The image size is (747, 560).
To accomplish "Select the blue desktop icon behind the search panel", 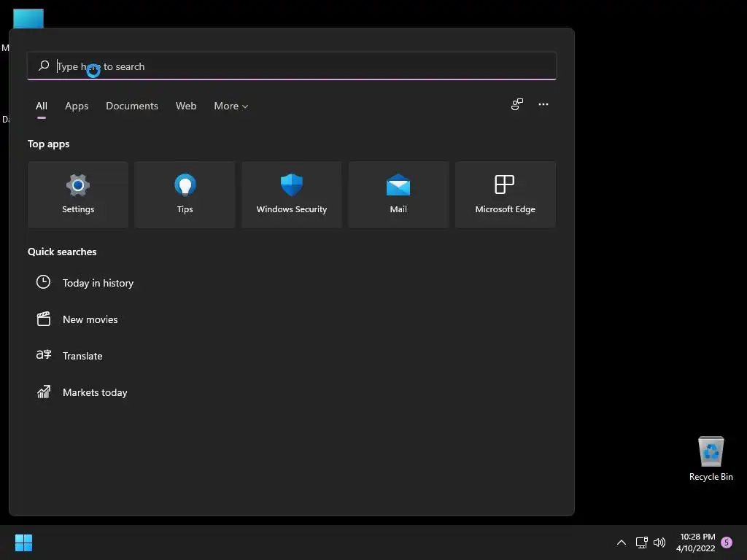I will pyautogui.click(x=28, y=18).
